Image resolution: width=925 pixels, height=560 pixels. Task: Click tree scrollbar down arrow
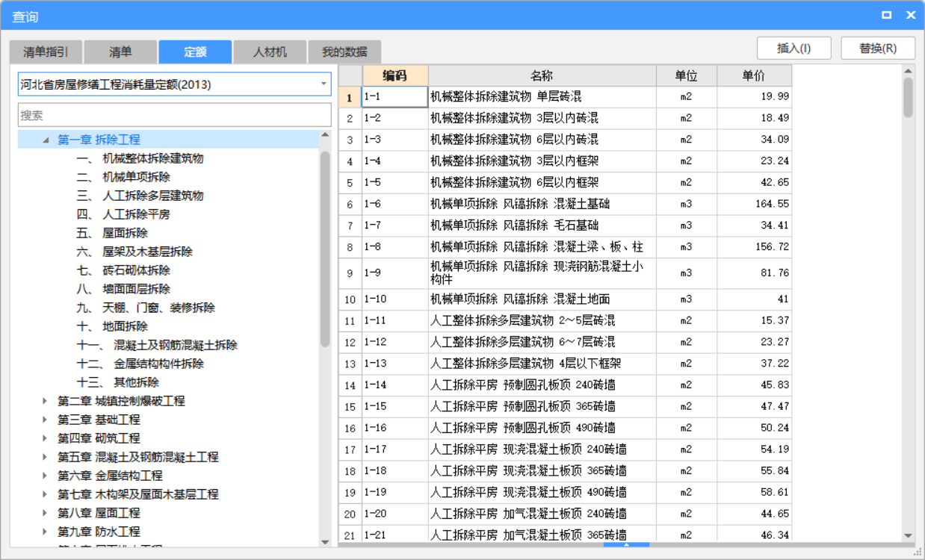click(325, 542)
